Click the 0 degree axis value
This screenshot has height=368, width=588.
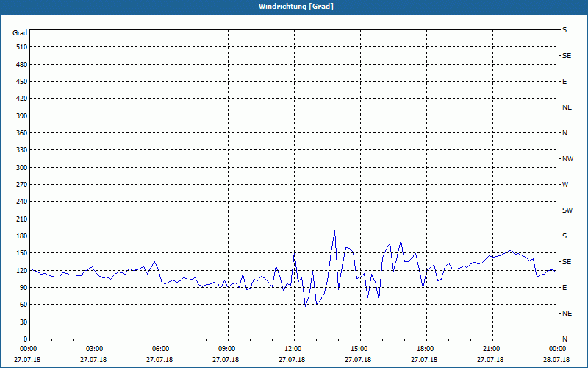coord(26,339)
